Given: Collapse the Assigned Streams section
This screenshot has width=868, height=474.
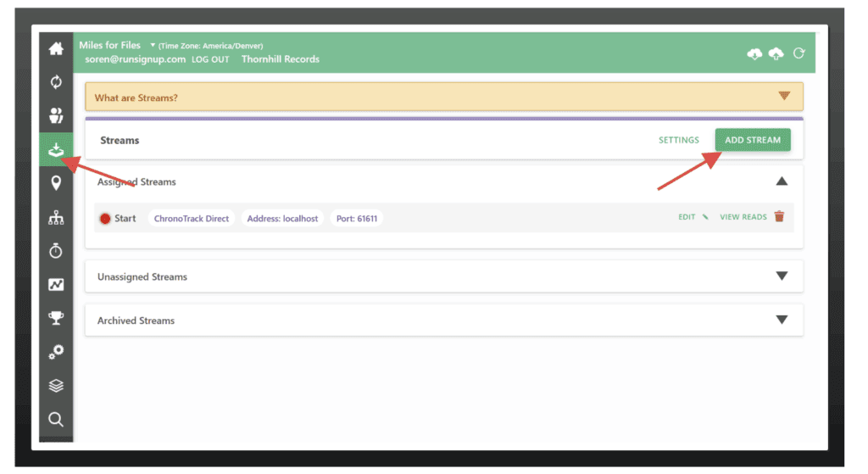Looking at the screenshot, I should [x=782, y=181].
